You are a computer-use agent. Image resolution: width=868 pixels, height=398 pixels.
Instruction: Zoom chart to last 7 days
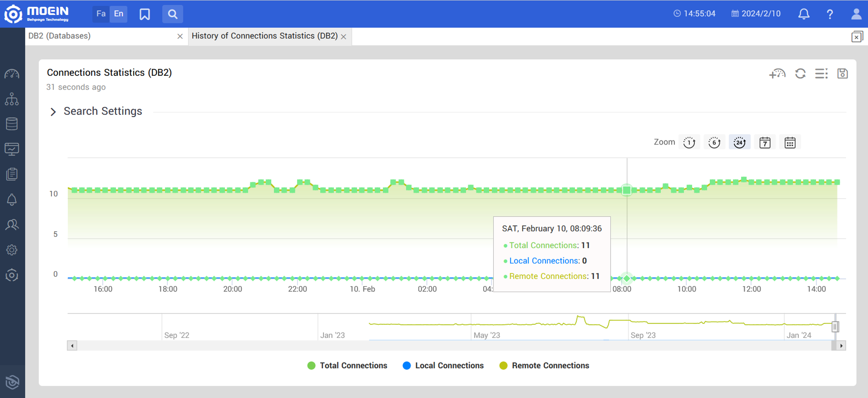(765, 142)
